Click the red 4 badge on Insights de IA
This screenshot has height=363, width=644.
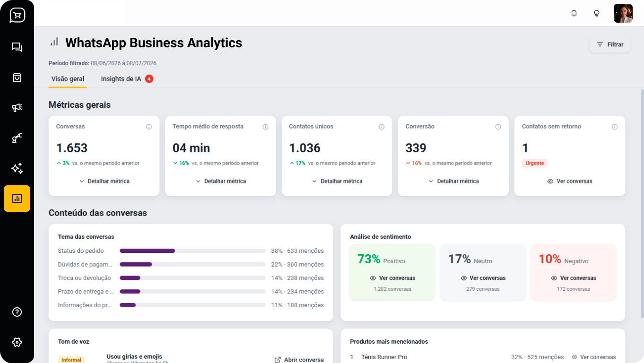click(149, 79)
